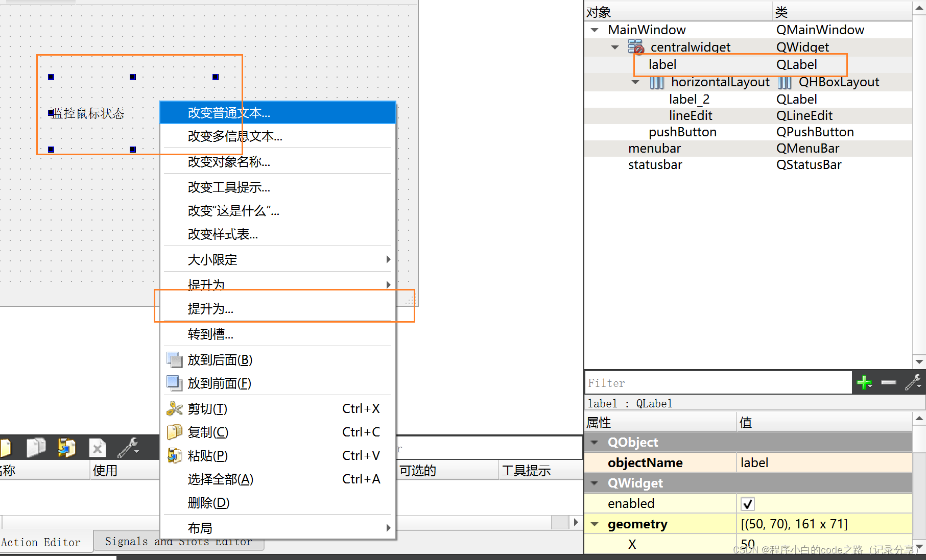The width and height of the screenshot is (926, 560).
Task: Click Action Editor horizontal scrollbar right arrow
Action: pyautogui.click(x=576, y=522)
